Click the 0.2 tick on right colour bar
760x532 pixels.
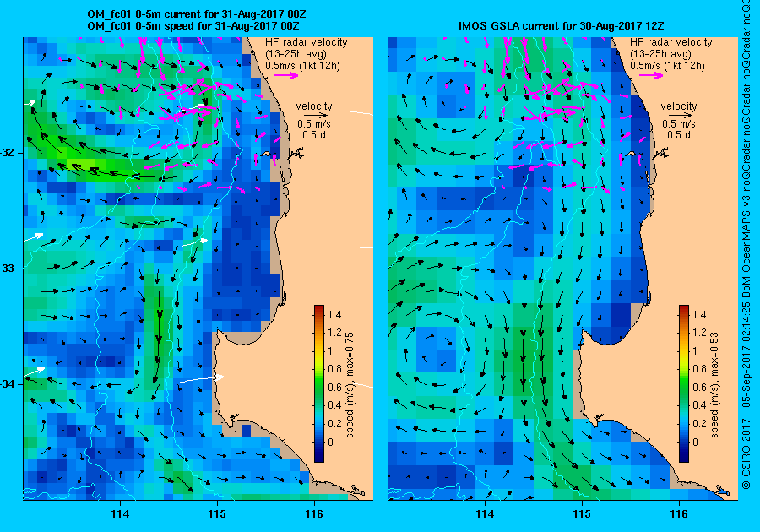(699, 423)
